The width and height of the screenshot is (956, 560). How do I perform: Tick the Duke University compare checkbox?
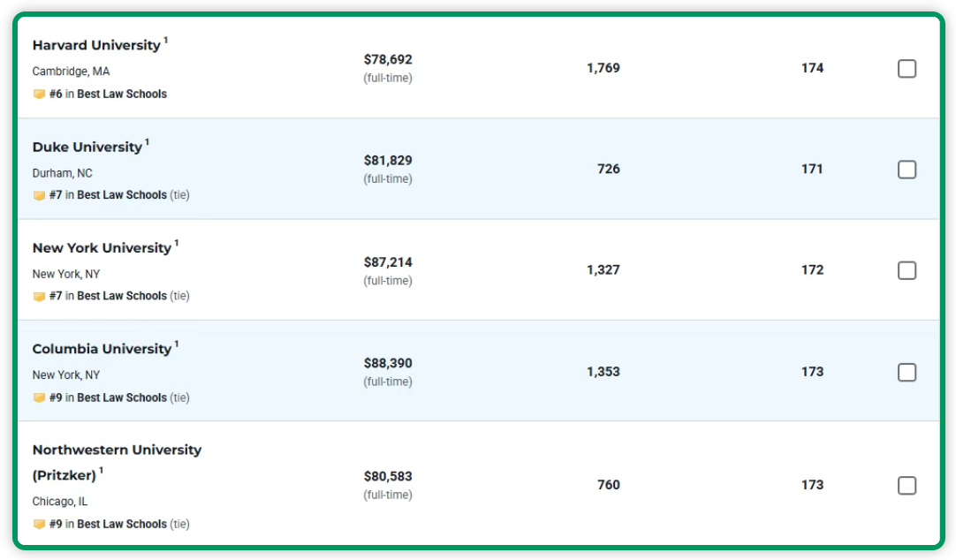(907, 170)
